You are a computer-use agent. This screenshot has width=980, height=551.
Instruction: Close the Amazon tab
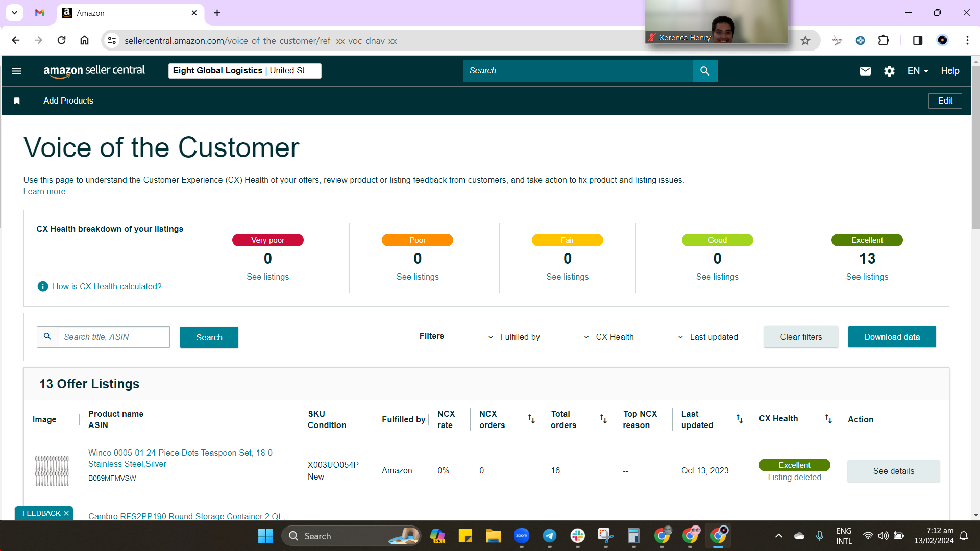[194, 13]
